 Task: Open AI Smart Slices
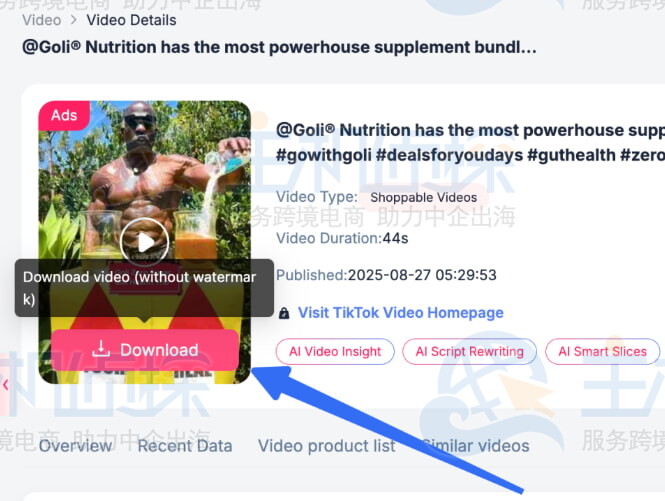pyautogui.click(x=602, y=352)
